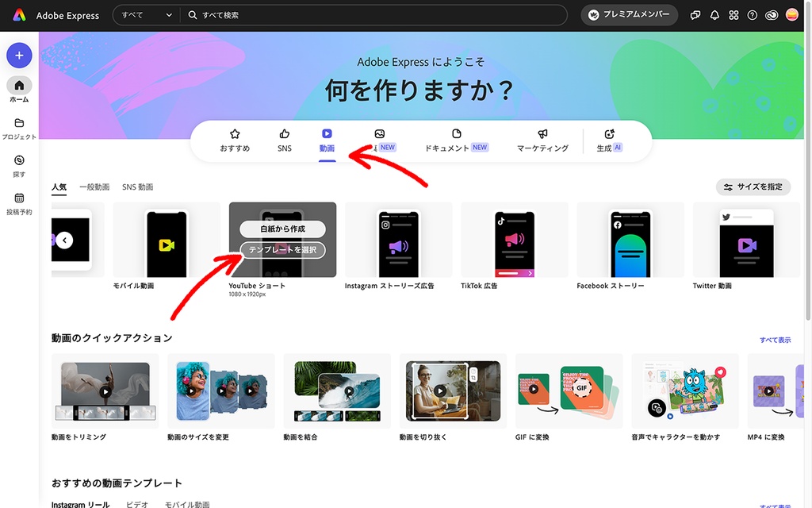The height and width of the screenshot is (508, 812).
Task: Click the Adobe Express logo icon
Action: pyautogui.click(x=19, y=15)
